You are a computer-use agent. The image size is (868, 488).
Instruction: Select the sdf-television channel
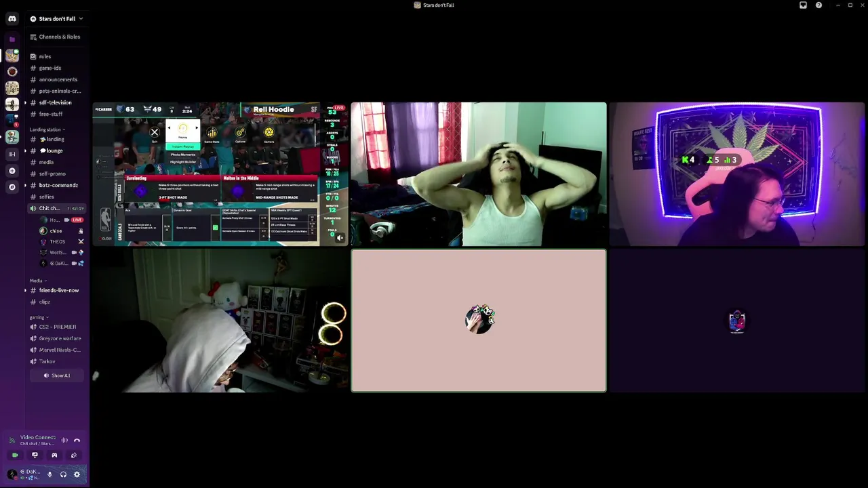[56, 102]
